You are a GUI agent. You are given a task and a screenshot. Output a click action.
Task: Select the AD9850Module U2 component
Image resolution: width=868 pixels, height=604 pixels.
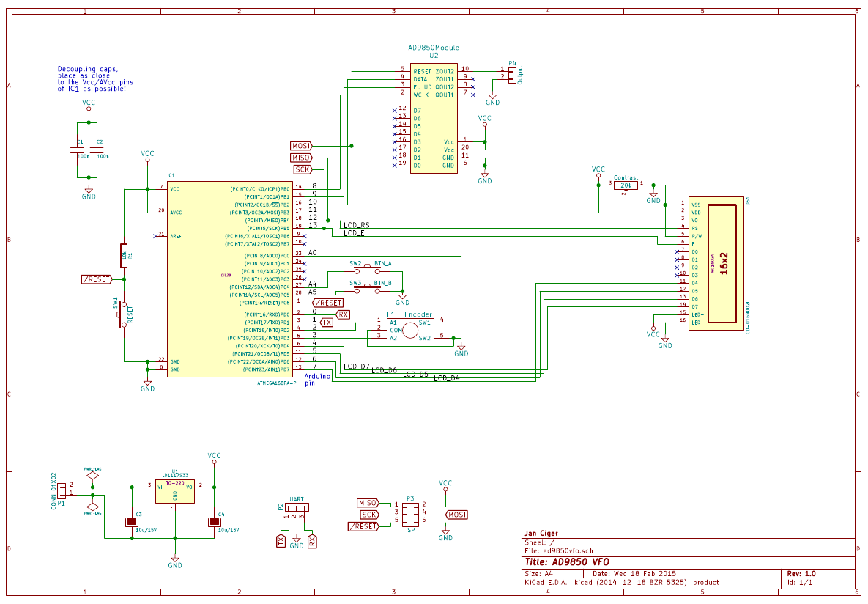pos(434,118)
